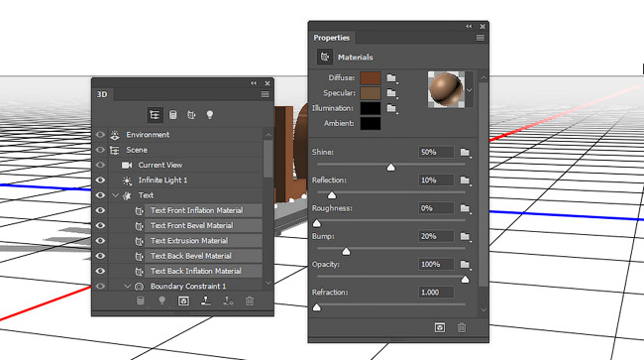Filter 3D panel by meshes

click(x=173, y=115)
